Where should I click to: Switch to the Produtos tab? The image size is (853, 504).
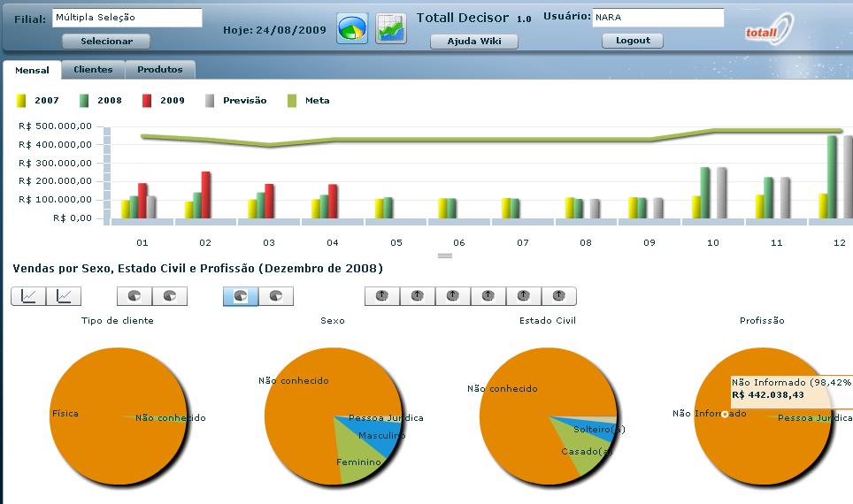tap(160, 70)
